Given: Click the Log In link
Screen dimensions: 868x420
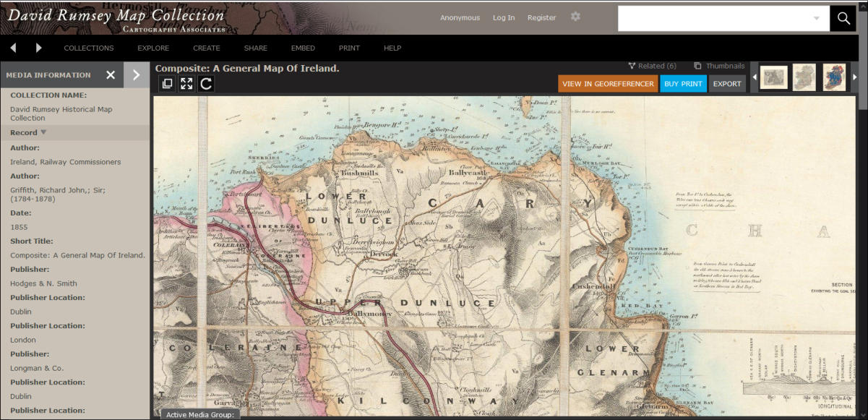Looking at the screenshot, I should pos(504,18).
